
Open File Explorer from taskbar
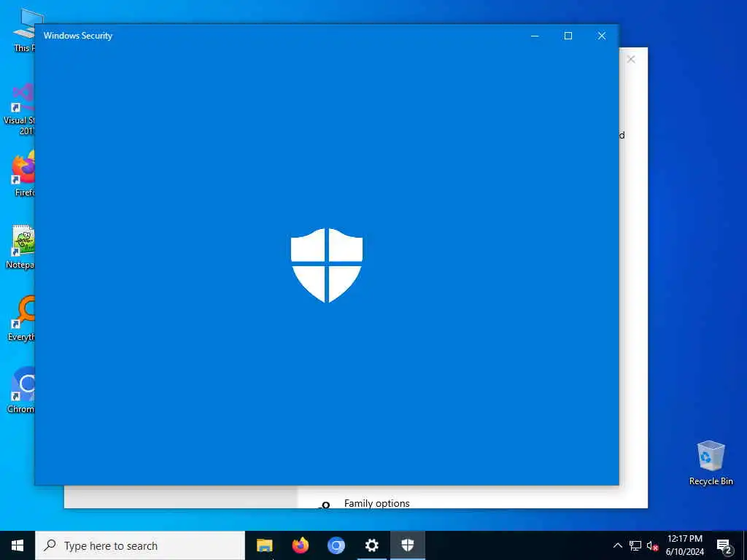click(264, 545)
